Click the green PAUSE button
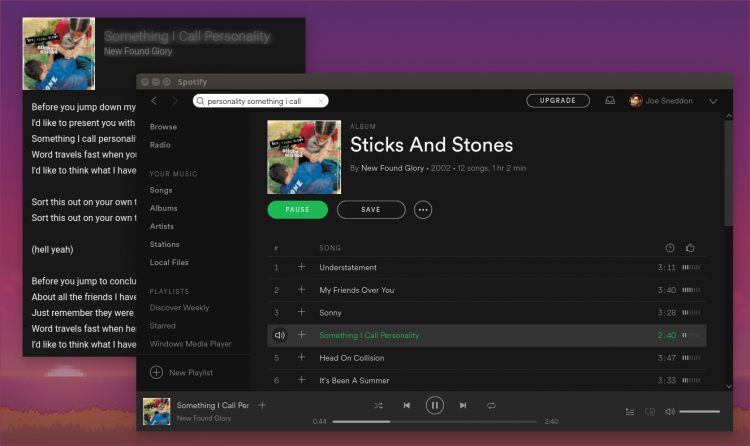This screenshot has width=750, height=446. point(298,210)
